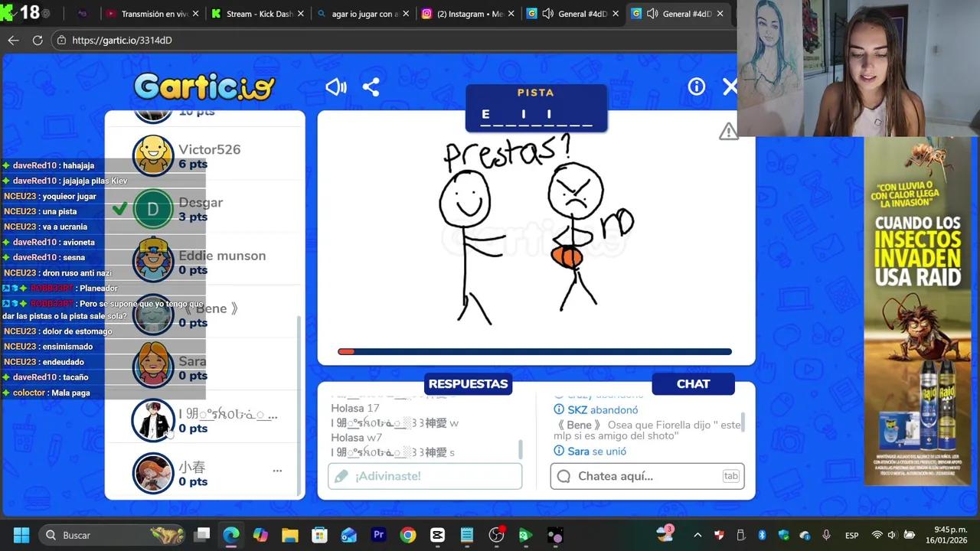
Task: Mute the Gartic.io game sound
Action: pyautogui.click(x=336, y=87)
